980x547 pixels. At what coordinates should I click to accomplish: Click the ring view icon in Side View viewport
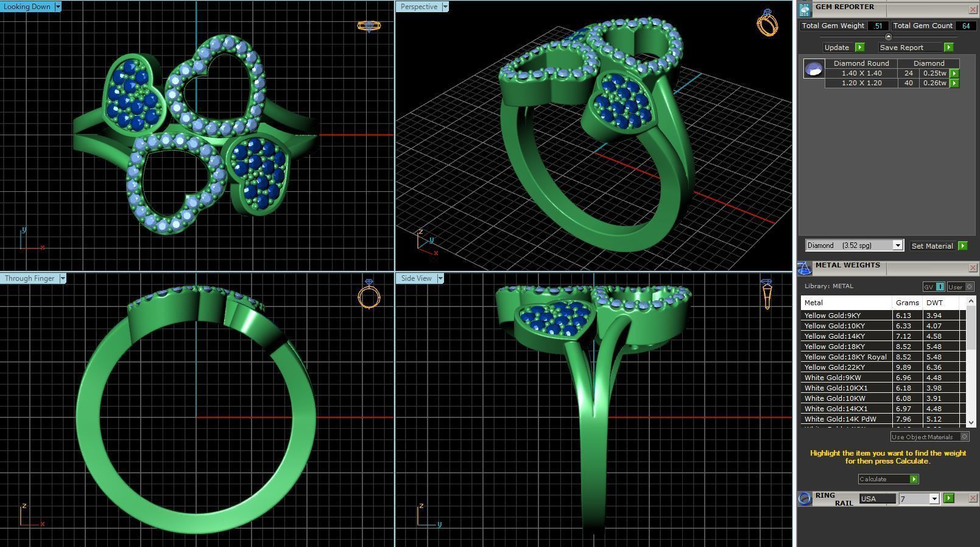pos(767,294)
